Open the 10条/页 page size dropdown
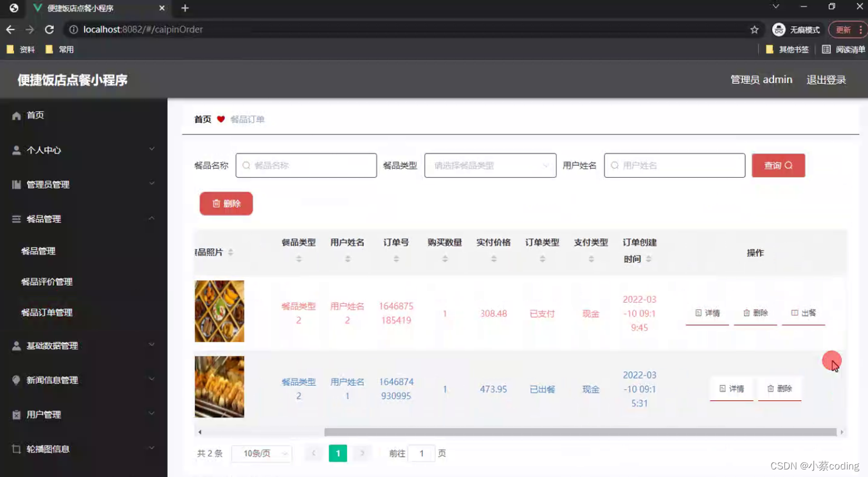868x477 pixels. coord(261,453)
